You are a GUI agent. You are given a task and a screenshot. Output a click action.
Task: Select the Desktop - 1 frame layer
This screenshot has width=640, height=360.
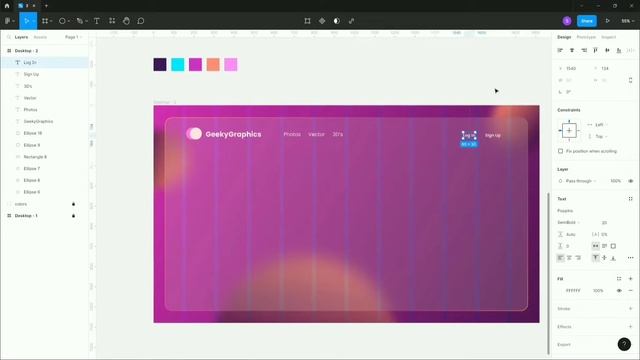[44, 216]
